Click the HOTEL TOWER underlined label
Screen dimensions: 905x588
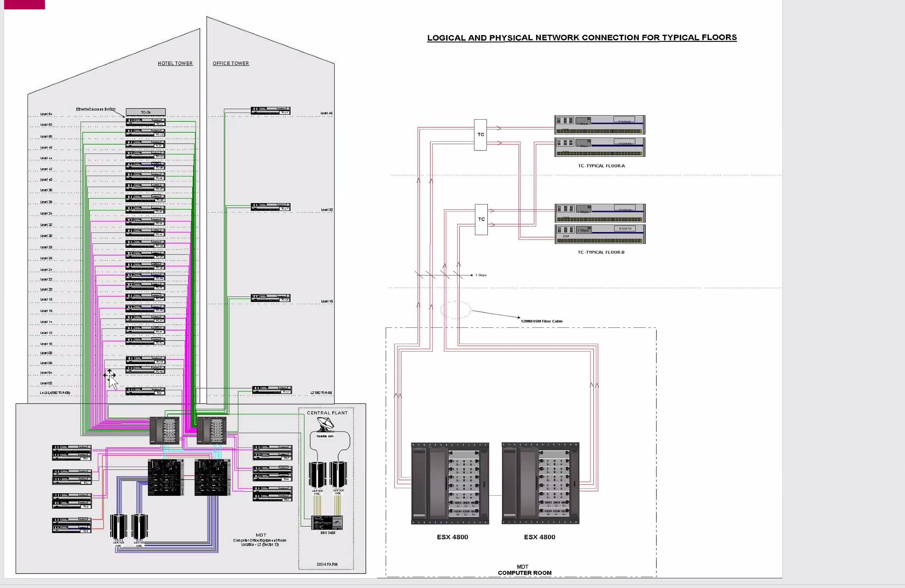175,63
